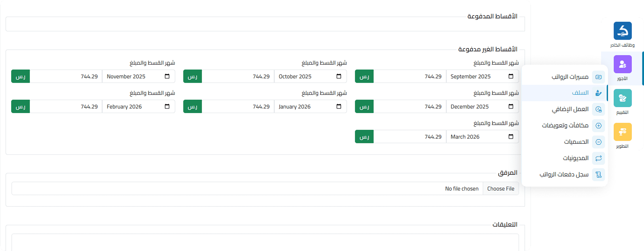Click the سجل دفعات الرواتب icon
This screenshot has width=644, height=251.
(598, 175)
